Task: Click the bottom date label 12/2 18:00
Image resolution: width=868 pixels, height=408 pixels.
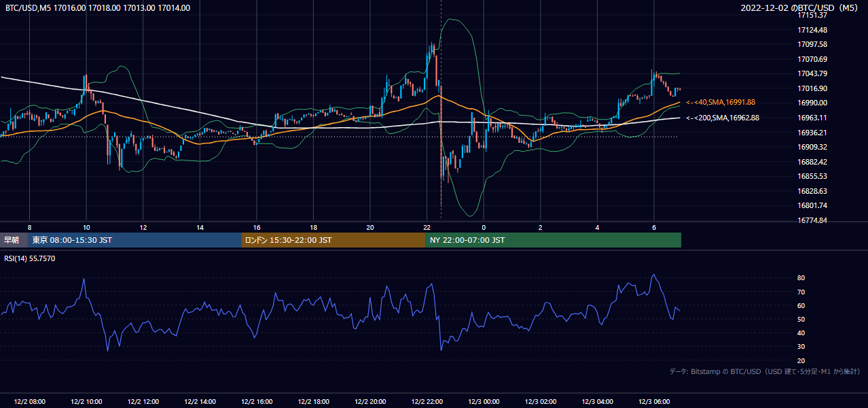Action: point(314,401)
